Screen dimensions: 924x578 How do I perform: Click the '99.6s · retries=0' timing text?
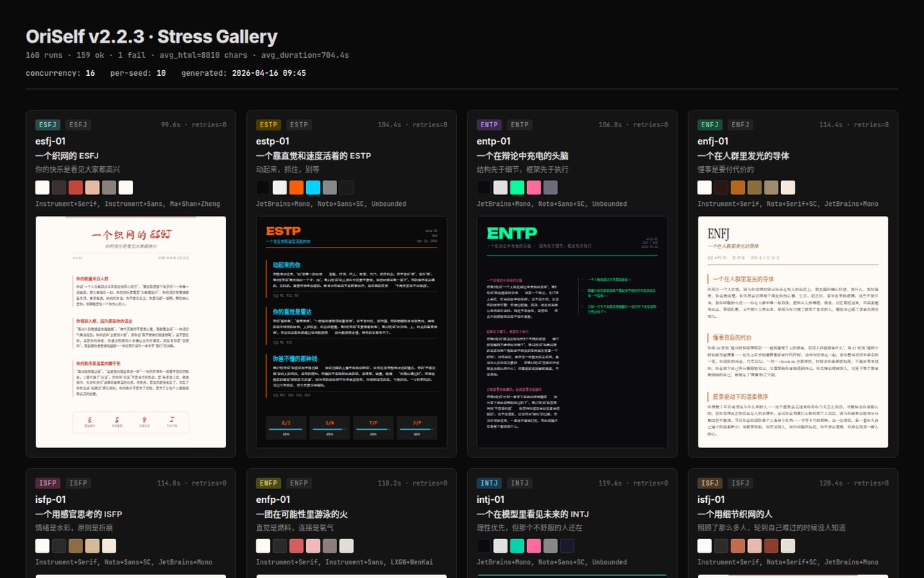[x=193, y=124]
